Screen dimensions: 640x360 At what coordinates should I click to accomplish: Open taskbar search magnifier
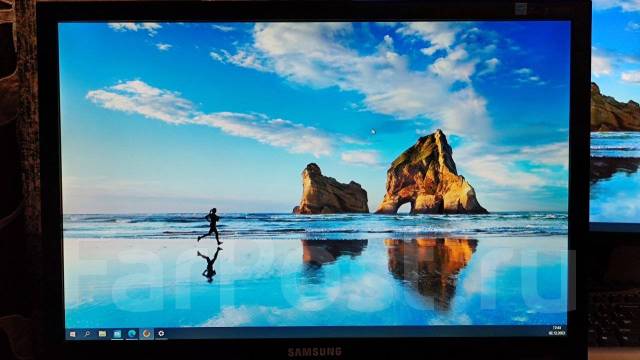click(87, 334)
